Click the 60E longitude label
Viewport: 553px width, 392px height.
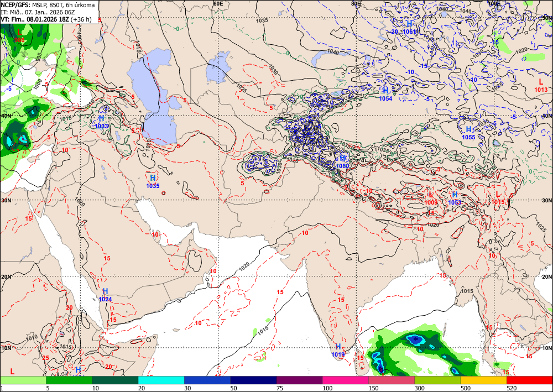218,3
